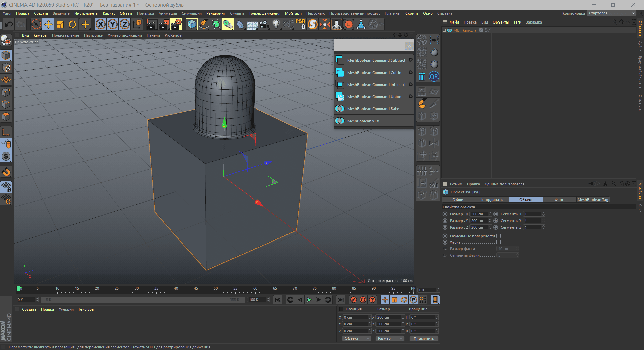
Task: Click timeline frame 50 marker
Action: 216,289
